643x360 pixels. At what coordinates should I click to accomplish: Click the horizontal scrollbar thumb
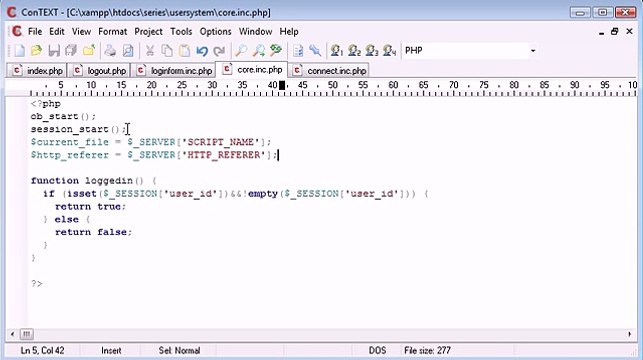pos(27,334)
